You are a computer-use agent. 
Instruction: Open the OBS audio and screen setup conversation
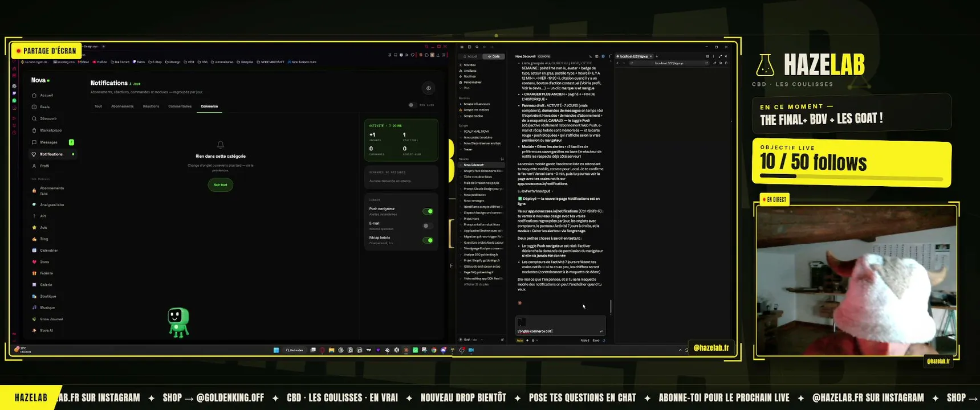482,266
